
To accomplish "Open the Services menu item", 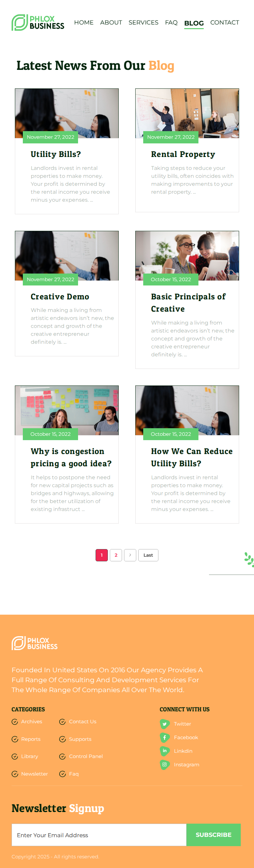I will coord(143,23).
